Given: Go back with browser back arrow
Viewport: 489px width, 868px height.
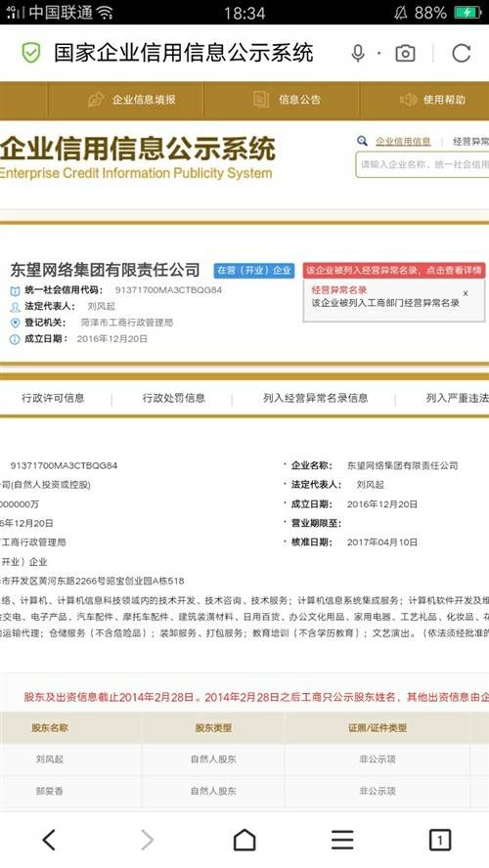Looking at the screenshot, I should 49,840.
